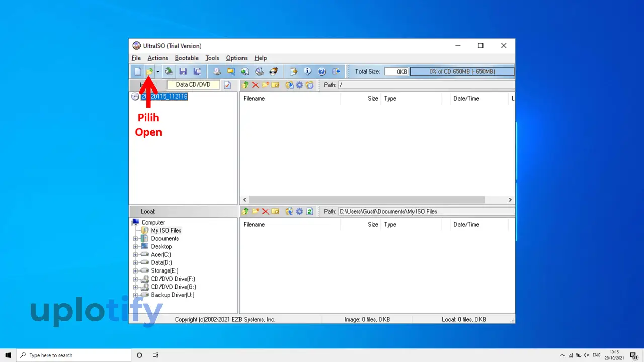Toggle the checkmark image properties button
The image size is (644, 362).
click(227, 85)
